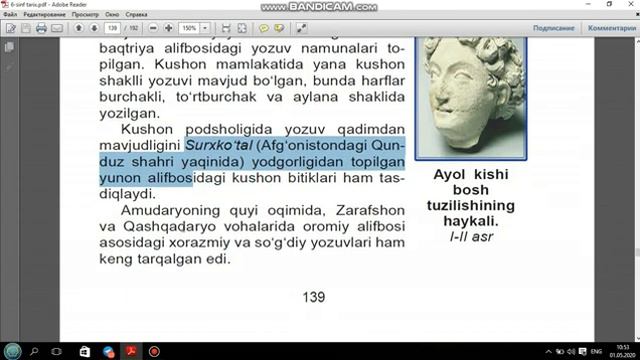
Task: Click the volume speaker tray icon
Action: [571, 351]
